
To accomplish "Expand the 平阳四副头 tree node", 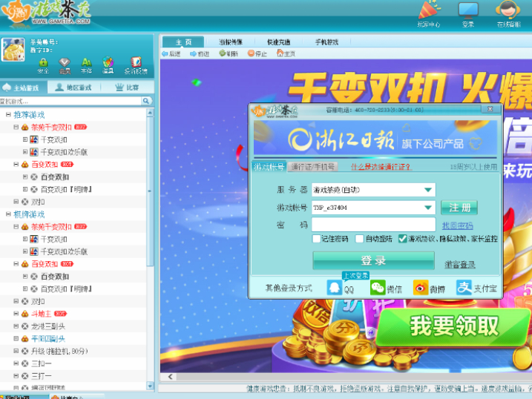I will pos(16,339).
